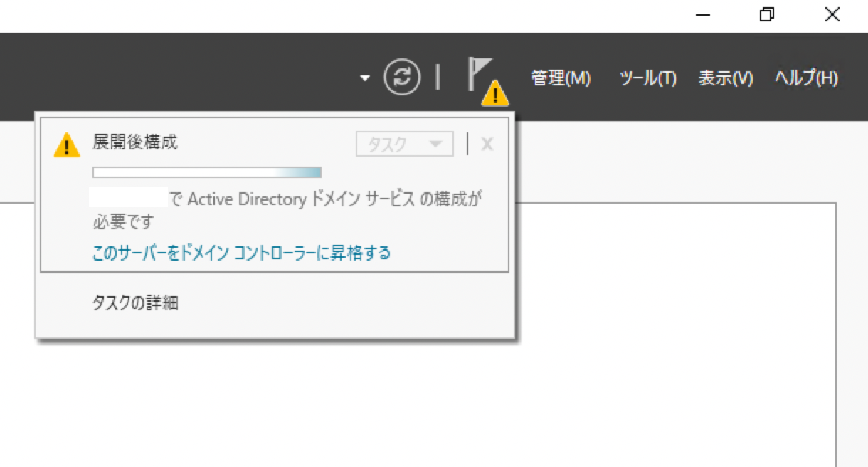The height and width of the screenshot is (467, 868).
Task: Dismiss the notification with the X
Action: coord(487,144)
